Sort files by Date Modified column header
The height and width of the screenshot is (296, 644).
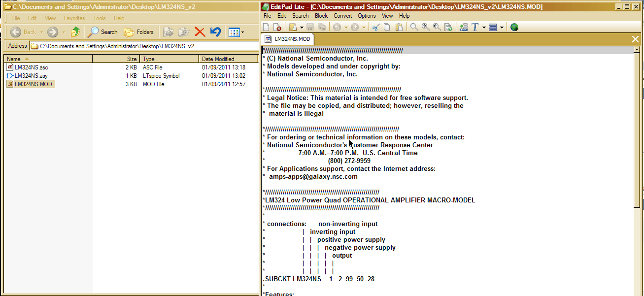click(229, 59)
